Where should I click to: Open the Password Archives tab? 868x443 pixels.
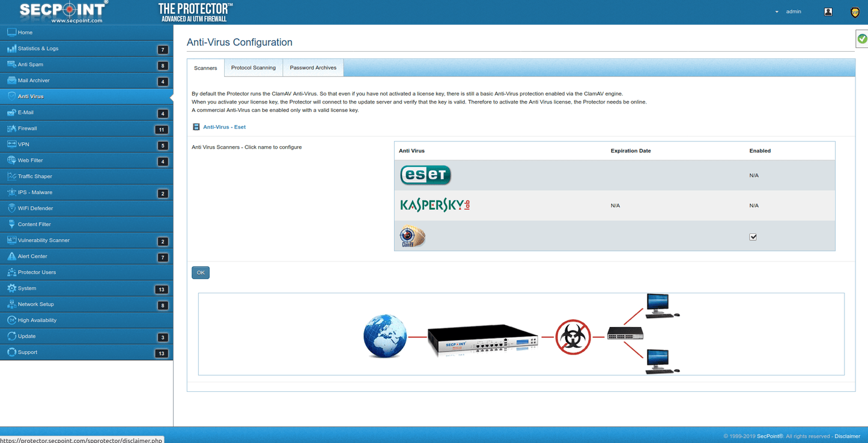coord(312,67)
